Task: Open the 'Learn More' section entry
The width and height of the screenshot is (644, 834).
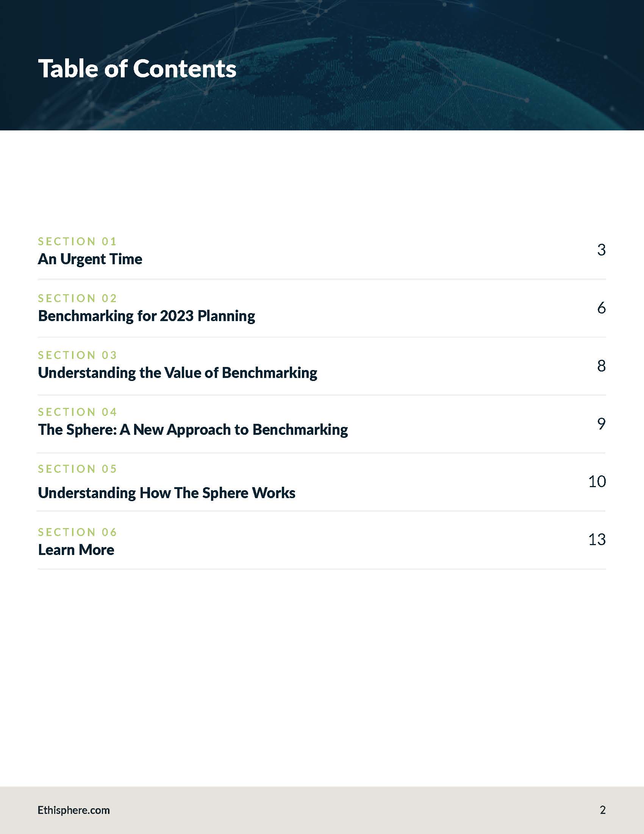Action: point(76,550)
